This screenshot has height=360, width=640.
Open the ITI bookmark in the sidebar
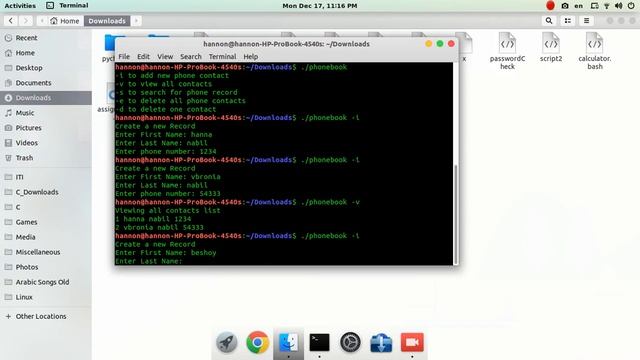tap(46, 177)
